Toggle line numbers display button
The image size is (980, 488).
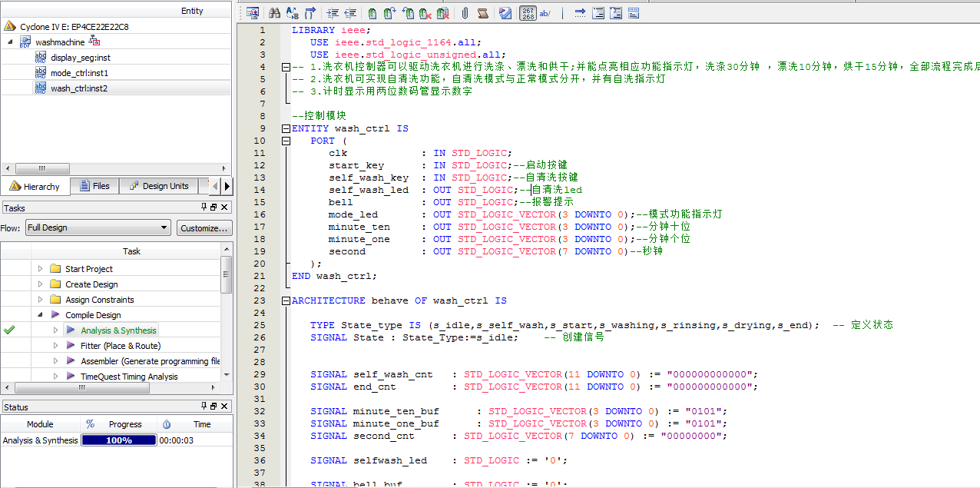(528, 13)
